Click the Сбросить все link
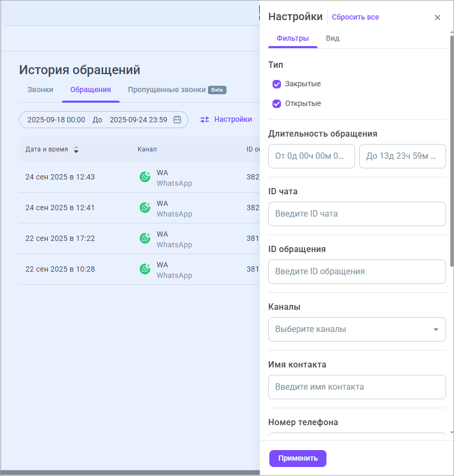The width and height of the screenshot is (454, 476). click(355, 17)
